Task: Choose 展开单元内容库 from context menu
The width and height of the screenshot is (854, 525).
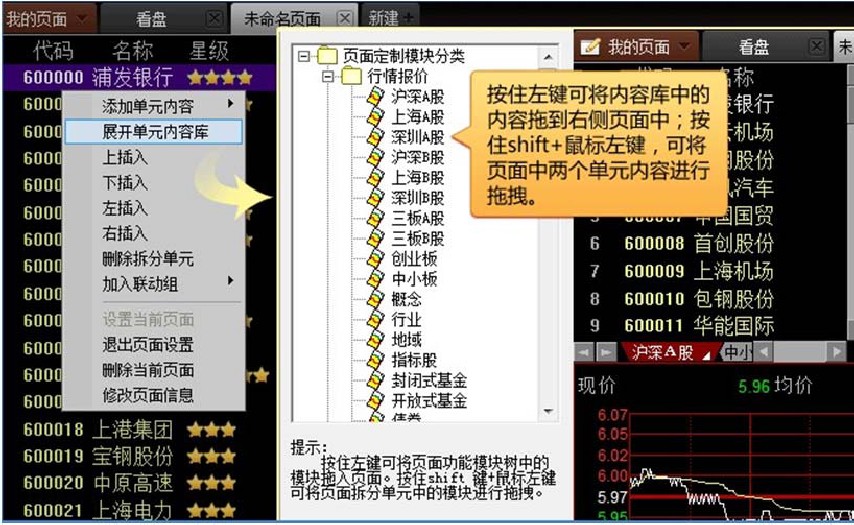Action: point(154,131)
